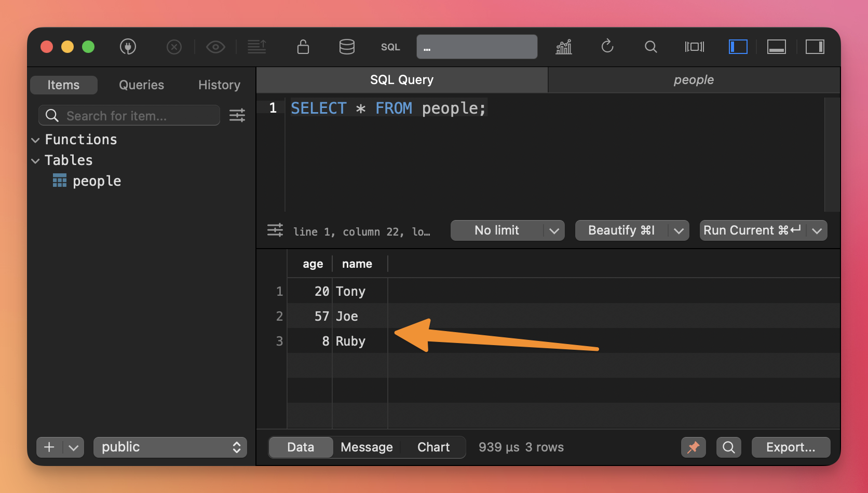
Task: Open the No limit dropdown
Action: [x=507, y=230]
